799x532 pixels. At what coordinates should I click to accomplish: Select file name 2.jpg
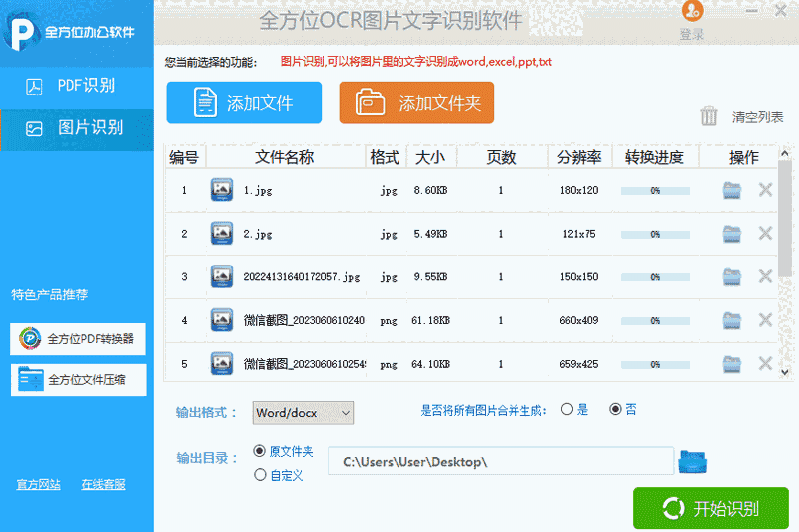coord(258,235)
